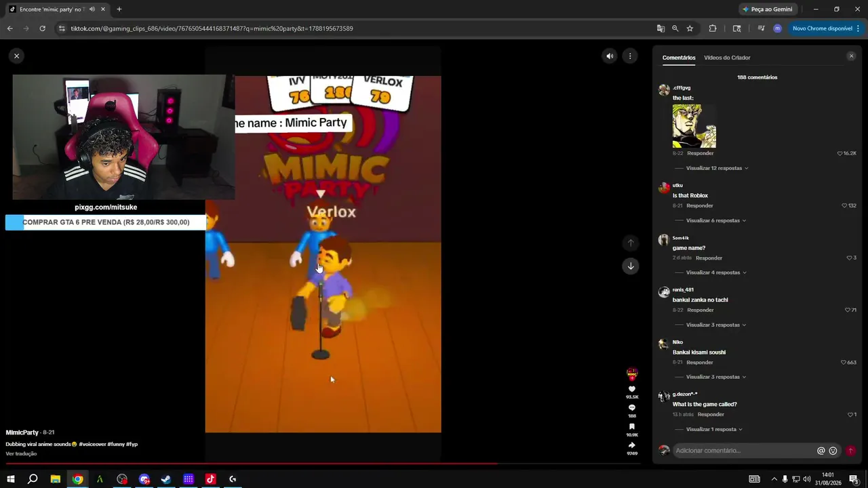
Task: Open Chrome media controls
Action: pos(761,28)
